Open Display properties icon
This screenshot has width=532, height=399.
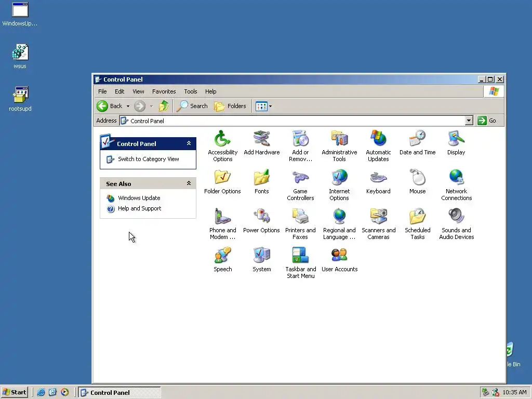456,142
